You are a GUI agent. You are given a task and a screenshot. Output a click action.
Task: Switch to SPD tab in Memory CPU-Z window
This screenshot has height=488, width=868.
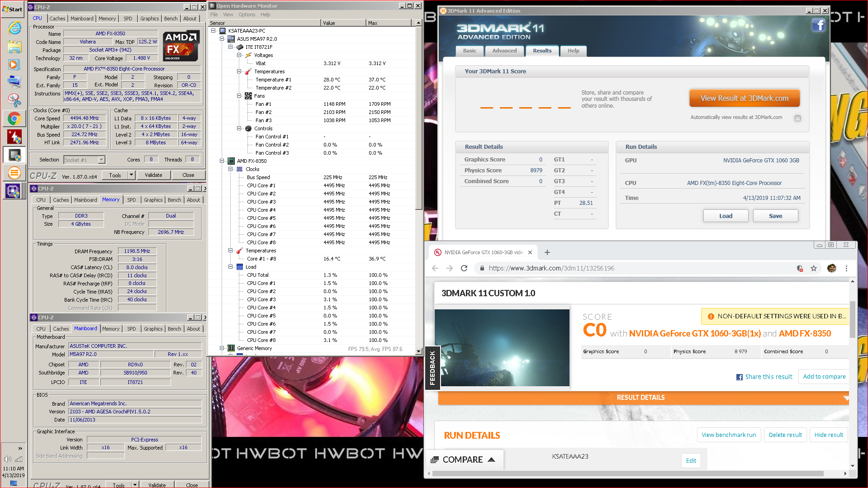[x=132, y=200]
